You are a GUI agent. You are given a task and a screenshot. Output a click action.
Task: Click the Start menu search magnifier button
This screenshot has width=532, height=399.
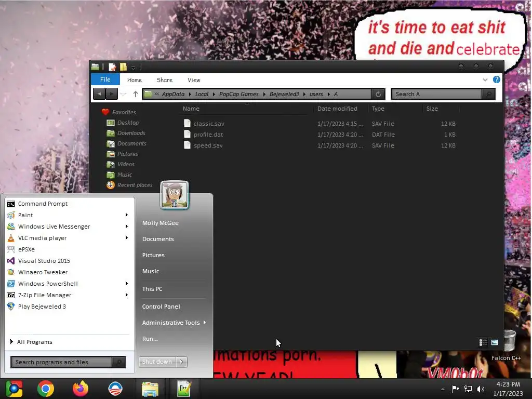(x=119, y=362)
